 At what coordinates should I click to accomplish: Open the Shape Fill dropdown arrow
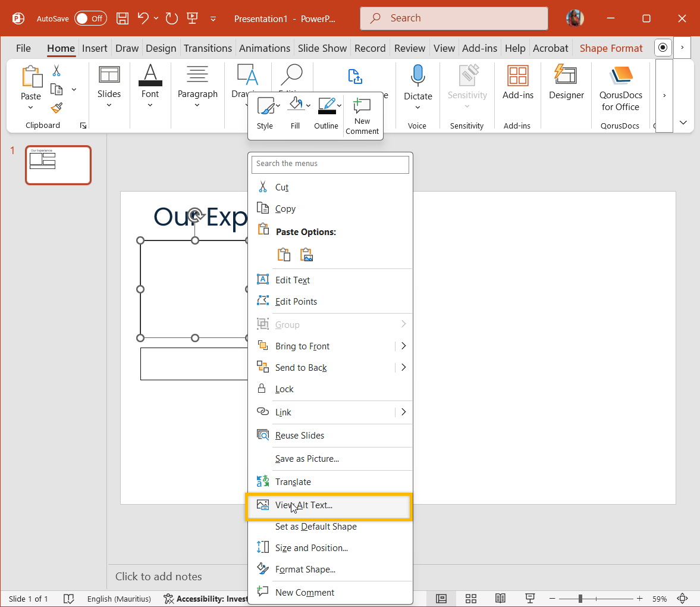click(309, 105)
